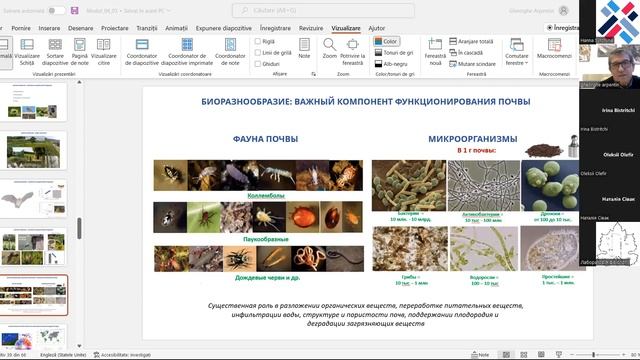Screen dimensions: 640x360
Task: Open the Pornire tab
Action: [21, 28]
